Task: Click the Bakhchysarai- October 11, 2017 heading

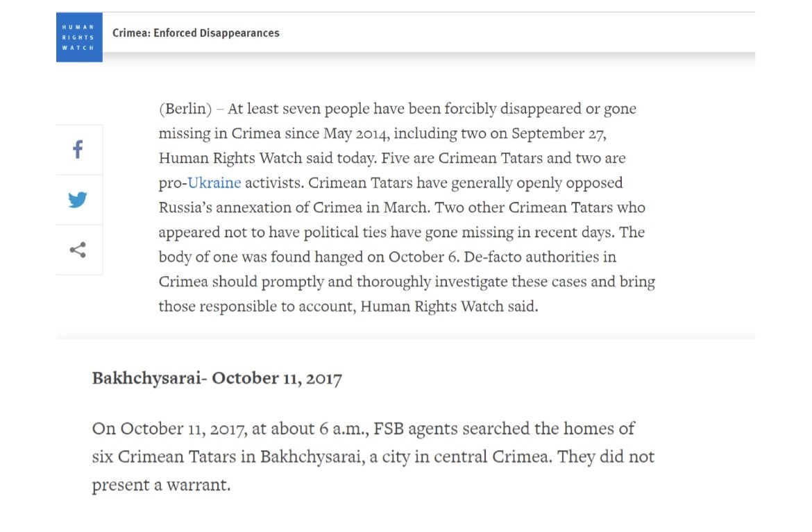Action: (217, 379)
